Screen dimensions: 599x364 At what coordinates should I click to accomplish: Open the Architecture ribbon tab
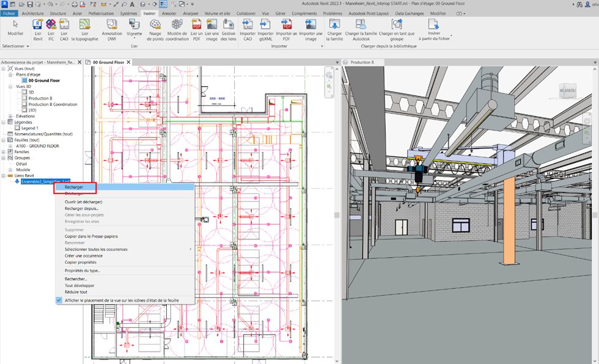click(32, 13)
